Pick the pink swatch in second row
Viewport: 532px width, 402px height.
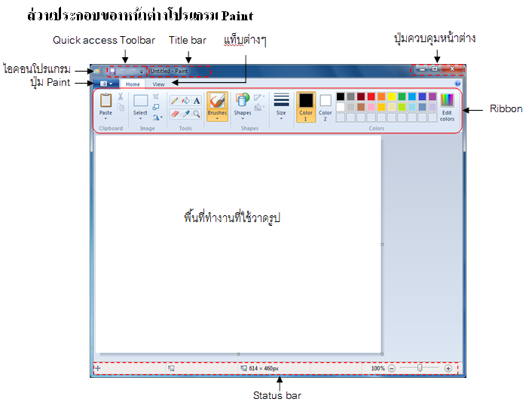(x=371, y=107)
